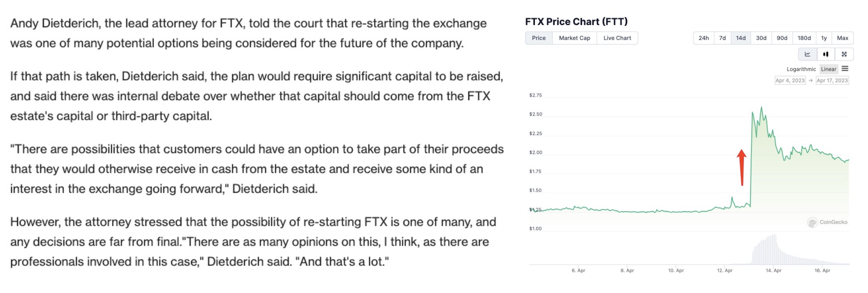Choose the Max range button

click(842, 38)
